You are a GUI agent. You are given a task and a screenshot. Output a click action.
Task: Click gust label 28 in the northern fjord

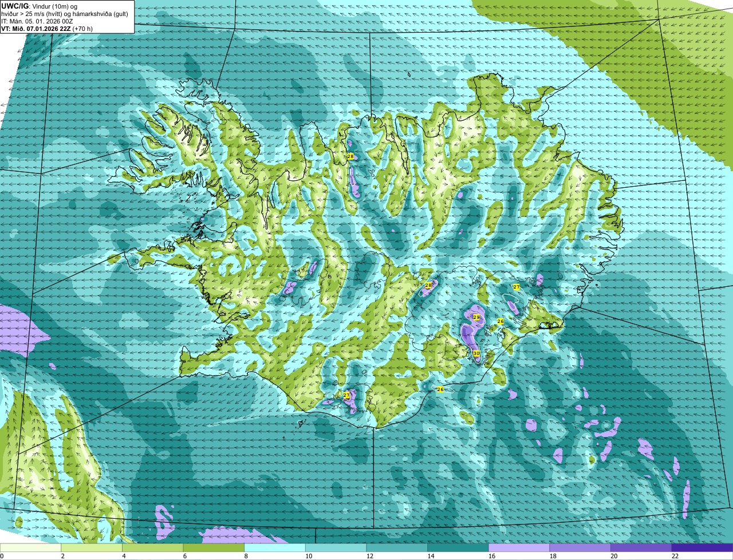coord(350,156)
